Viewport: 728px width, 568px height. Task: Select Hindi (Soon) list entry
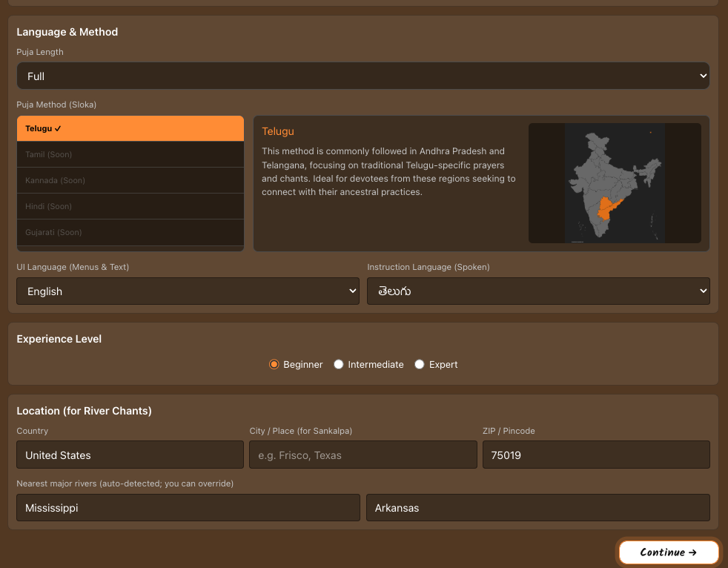tap(130, 206)
